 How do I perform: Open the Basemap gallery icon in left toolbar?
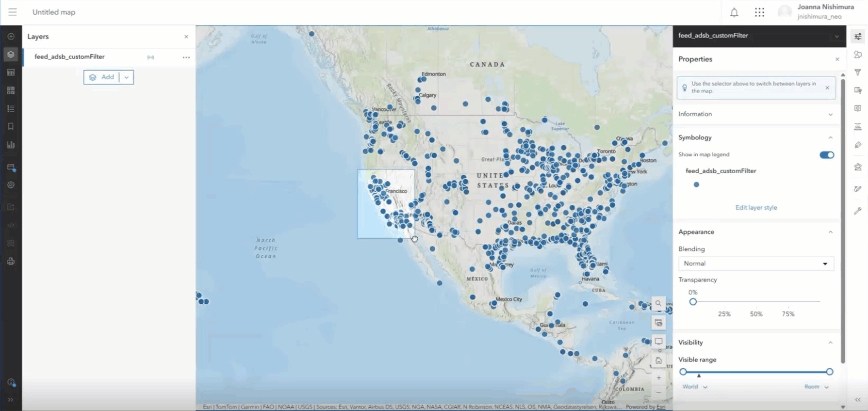click(x=11, y=90)
